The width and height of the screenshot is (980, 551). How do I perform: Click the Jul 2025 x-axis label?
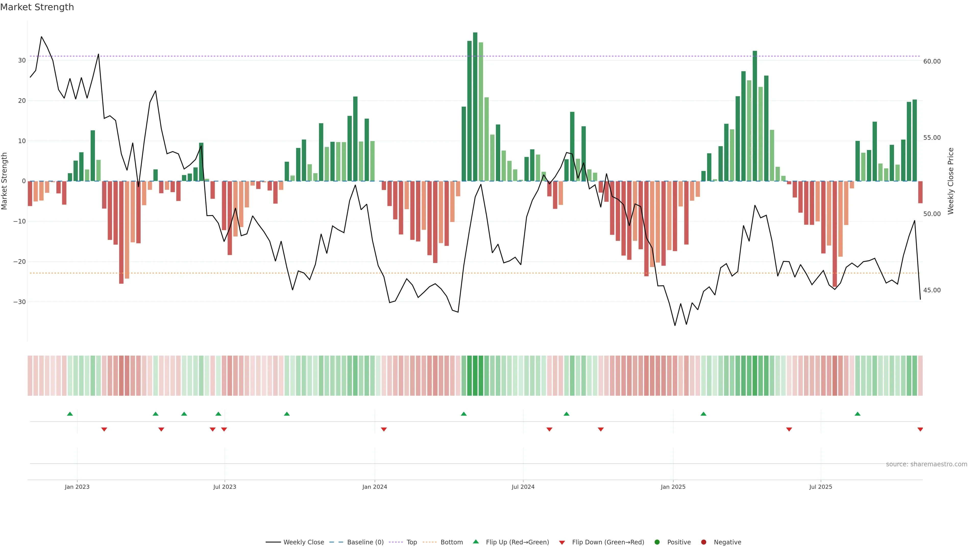[820, 487]
